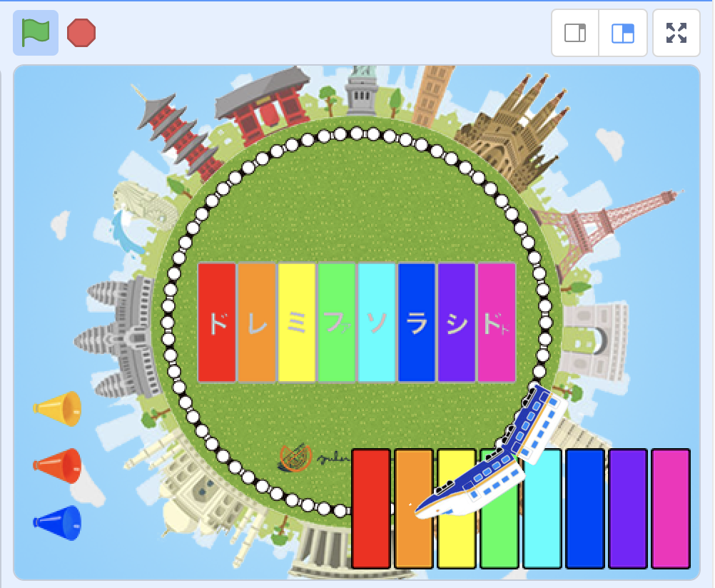This screenshot has height=588, width=715.
Task: Click the yellow megaphone sprite
Action: 58,409
